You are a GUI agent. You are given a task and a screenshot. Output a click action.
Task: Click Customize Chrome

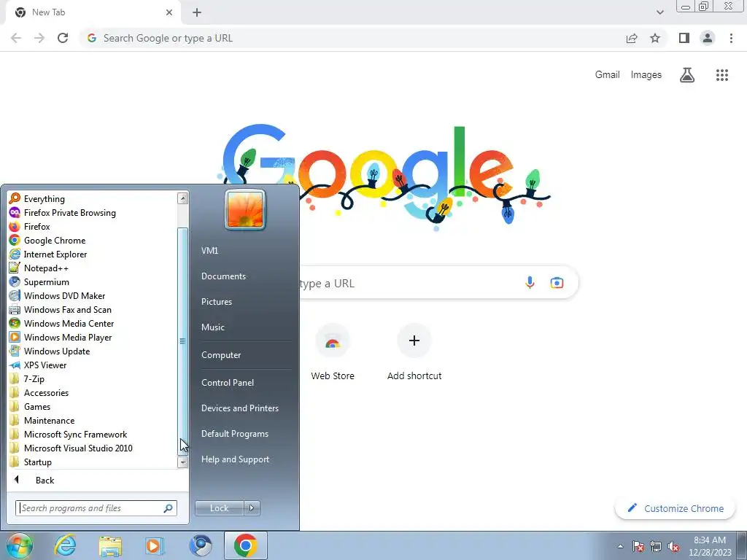pos(676,508)
